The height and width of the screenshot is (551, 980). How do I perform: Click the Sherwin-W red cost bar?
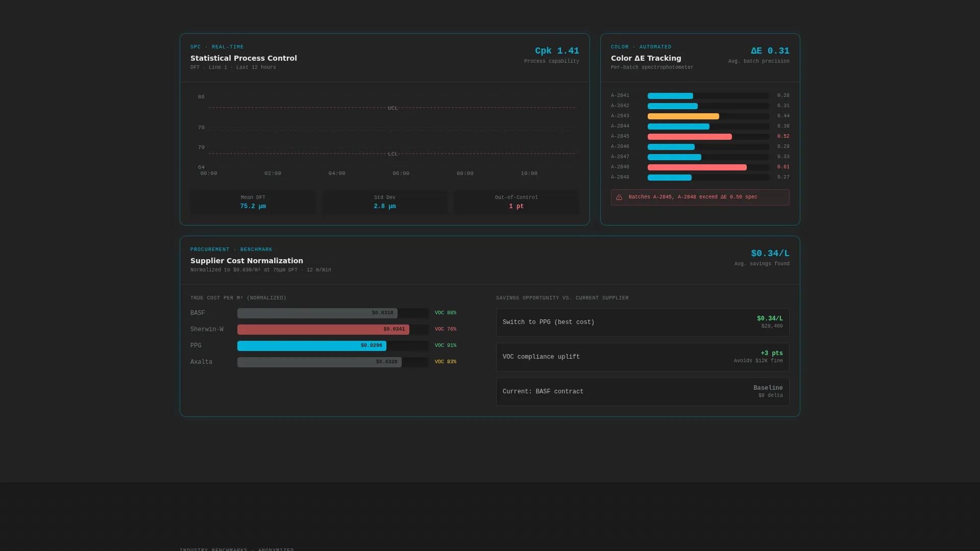click(x=323, y=330)
